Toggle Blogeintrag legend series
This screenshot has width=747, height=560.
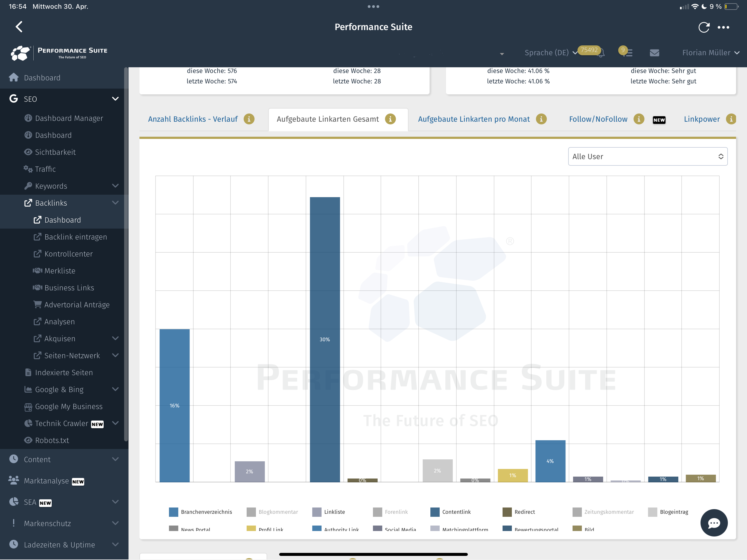[668, 512]
